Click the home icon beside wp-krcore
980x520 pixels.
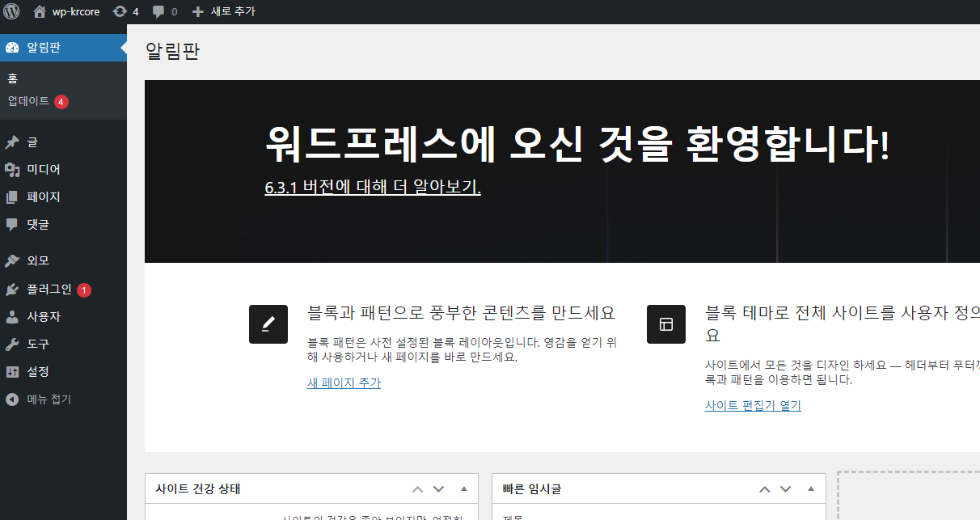tap(40, 11)
